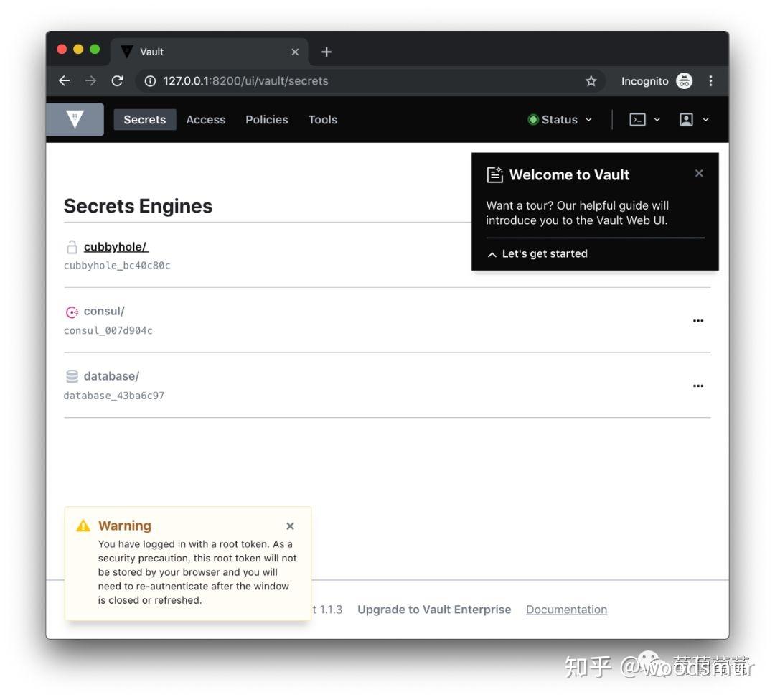Click the database engine icon
The width and height of the screenshot is (775, 700).
(x=72, y=377)
